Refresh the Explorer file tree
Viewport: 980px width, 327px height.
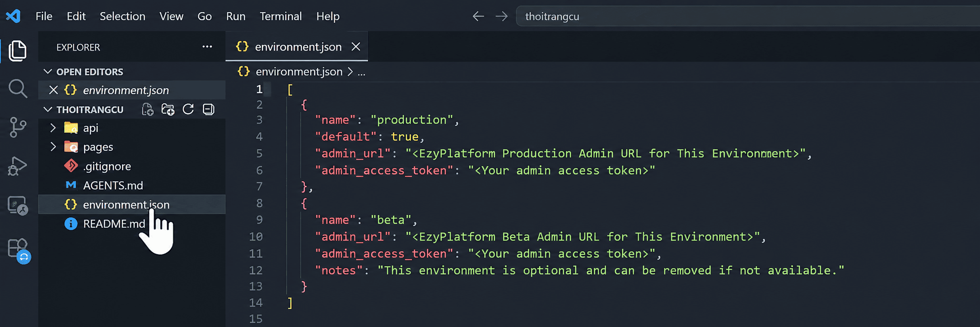click(x=188, y=110)
